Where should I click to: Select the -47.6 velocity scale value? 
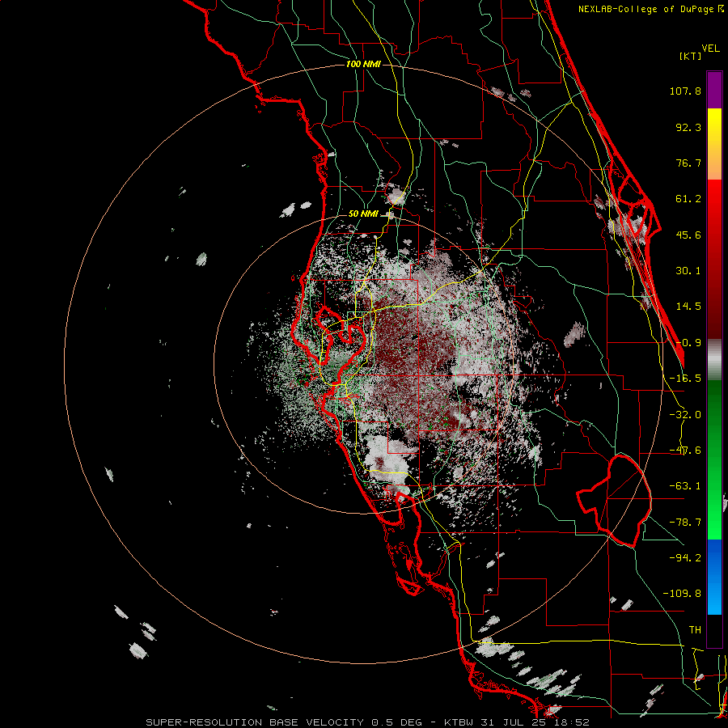click(685, 451)
